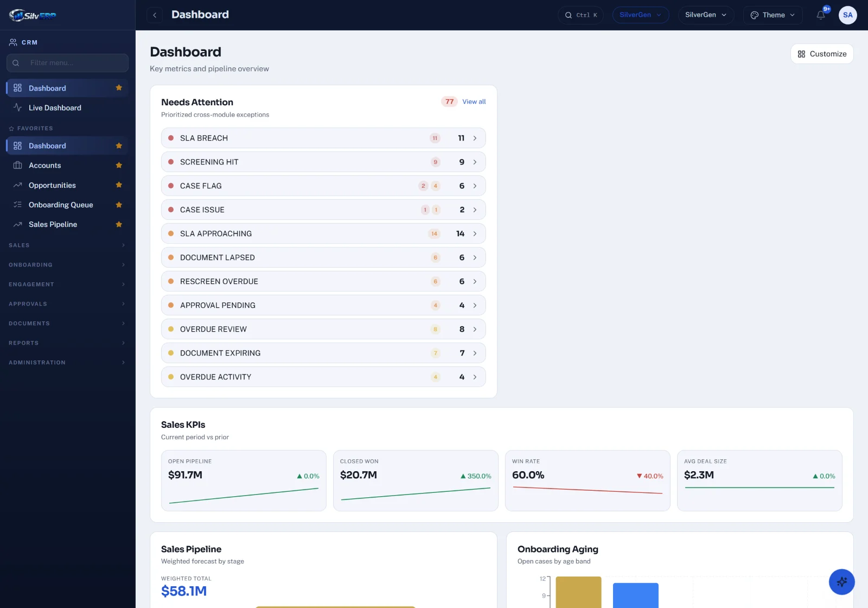Expand the Reports sidebar section
Image resolution: width=868 pixels, height=608 pixels.
[67, 343]
